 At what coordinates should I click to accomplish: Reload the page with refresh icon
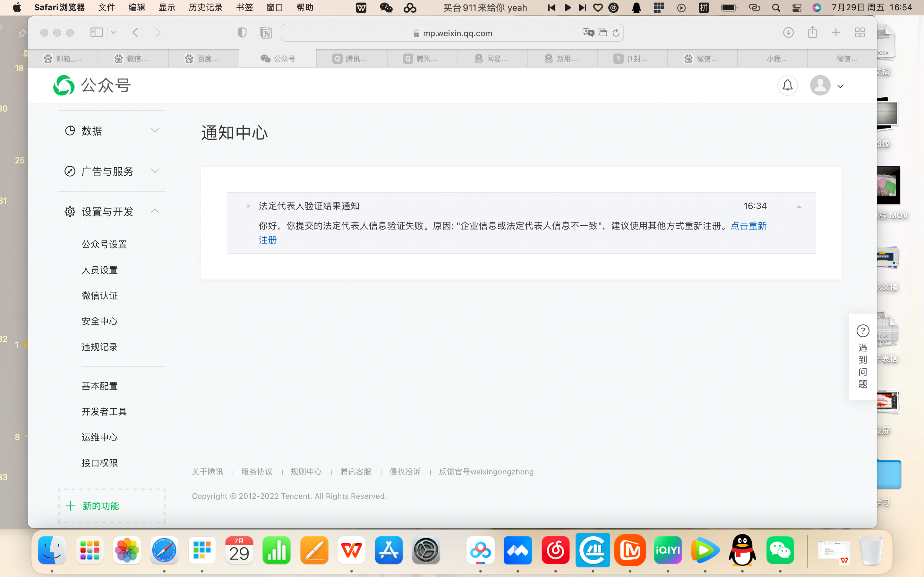[616, 33]
